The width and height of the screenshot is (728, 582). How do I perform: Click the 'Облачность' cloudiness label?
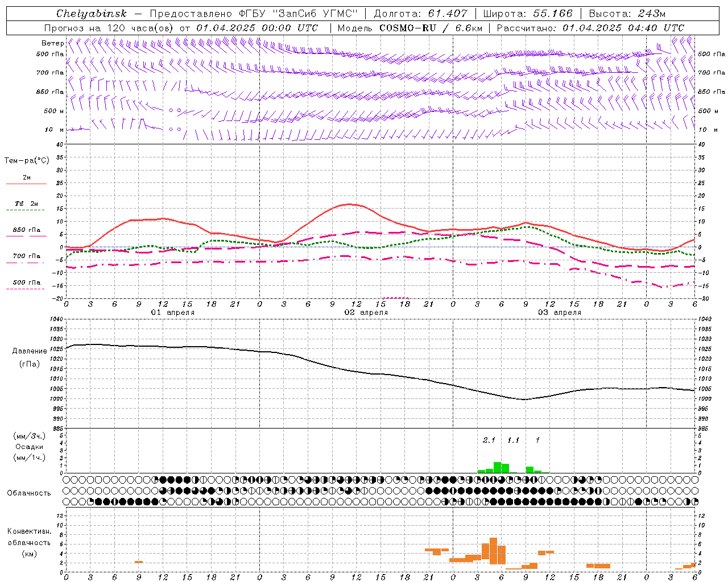(29, 493)
